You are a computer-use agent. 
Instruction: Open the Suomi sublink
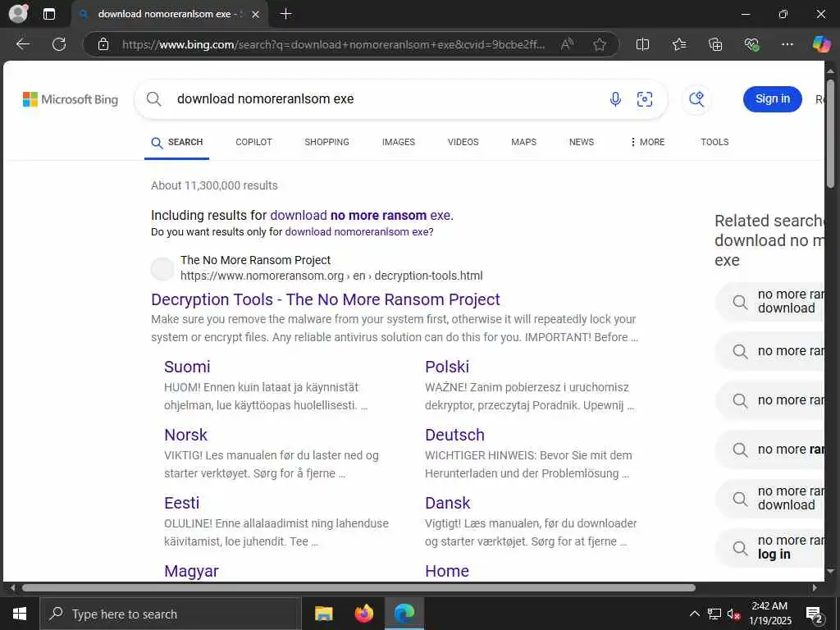point(187,367)
